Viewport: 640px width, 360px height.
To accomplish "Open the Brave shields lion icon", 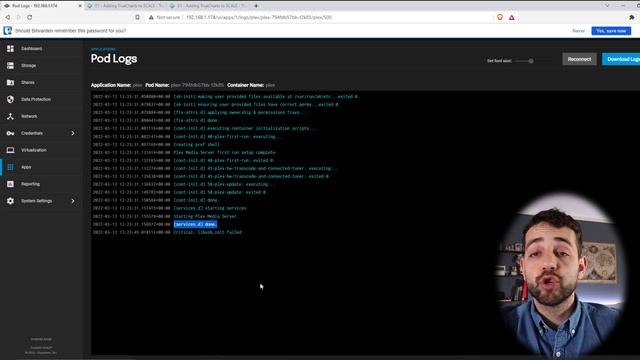I will coord(500,17).
